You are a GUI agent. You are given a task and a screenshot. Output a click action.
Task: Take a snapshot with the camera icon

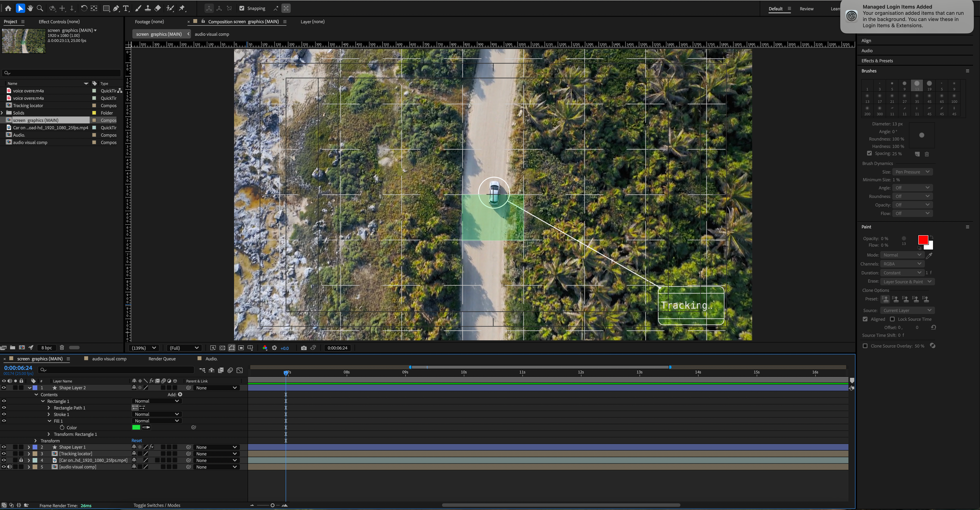coord(304,348)
